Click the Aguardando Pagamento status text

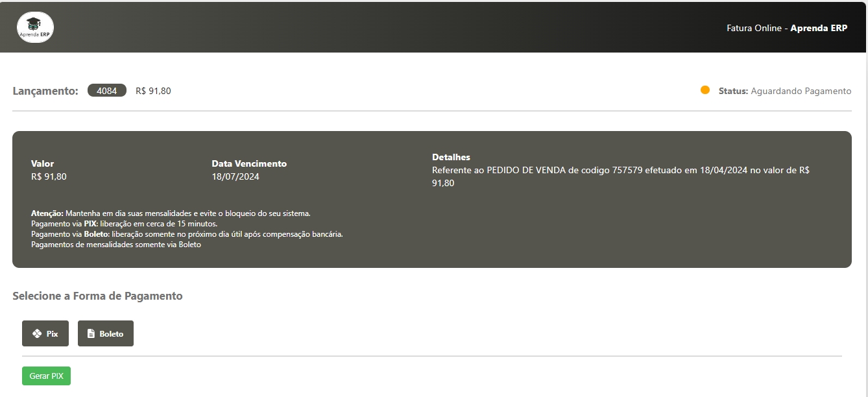point(801,91)
